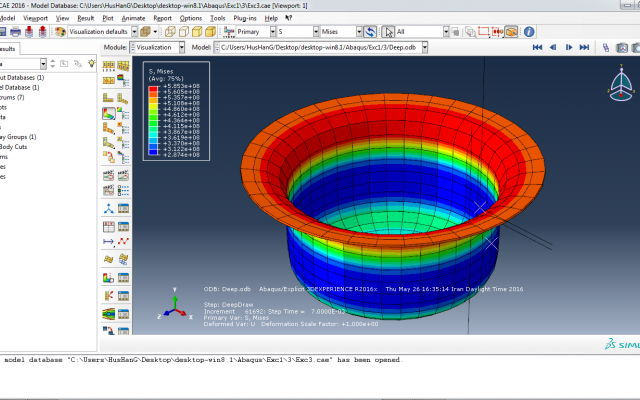Open the Options menu

[x=191, y=18]
